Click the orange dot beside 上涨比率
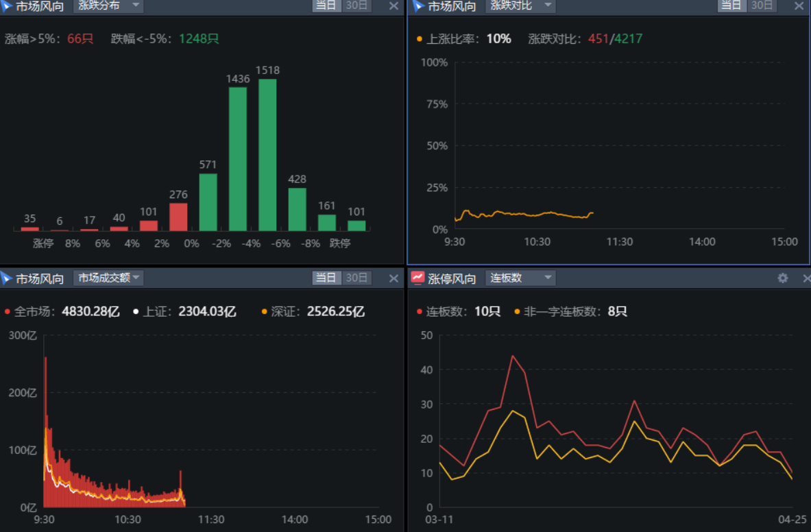 [420, 39]
